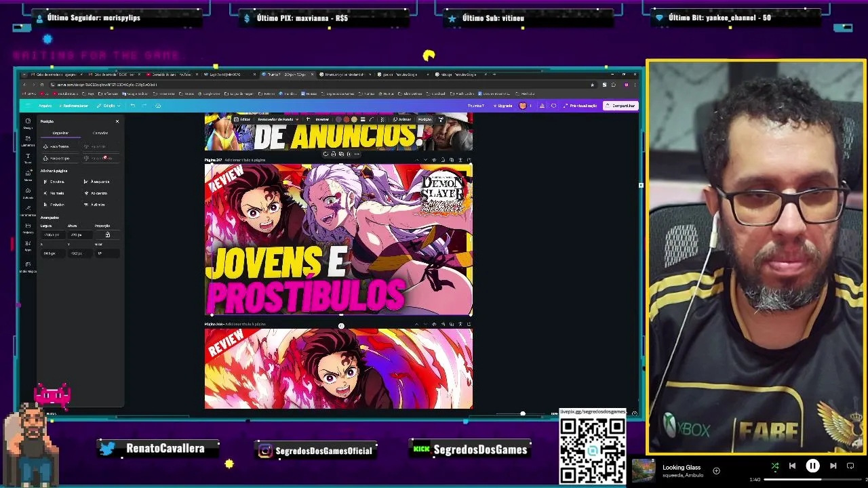This screenshot has width=868, height=488.
Task: Pause the Looking Glass track
Action: [x=812, y=466]
